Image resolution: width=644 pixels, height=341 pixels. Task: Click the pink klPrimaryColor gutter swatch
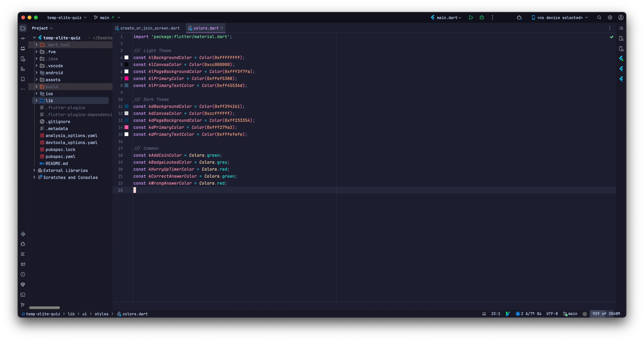point(126,78)
